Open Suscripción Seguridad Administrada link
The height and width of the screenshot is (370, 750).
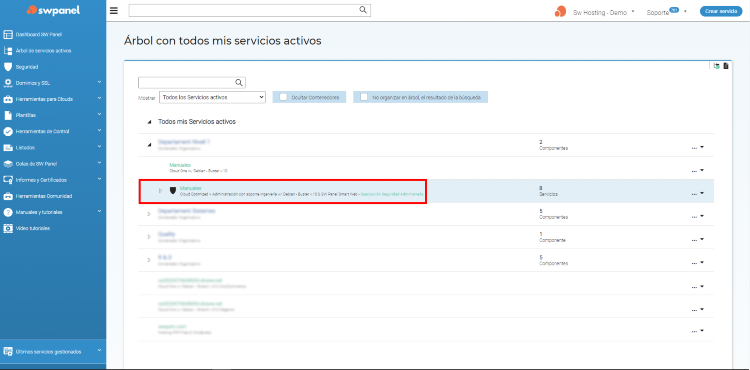(x=392, y=195)
